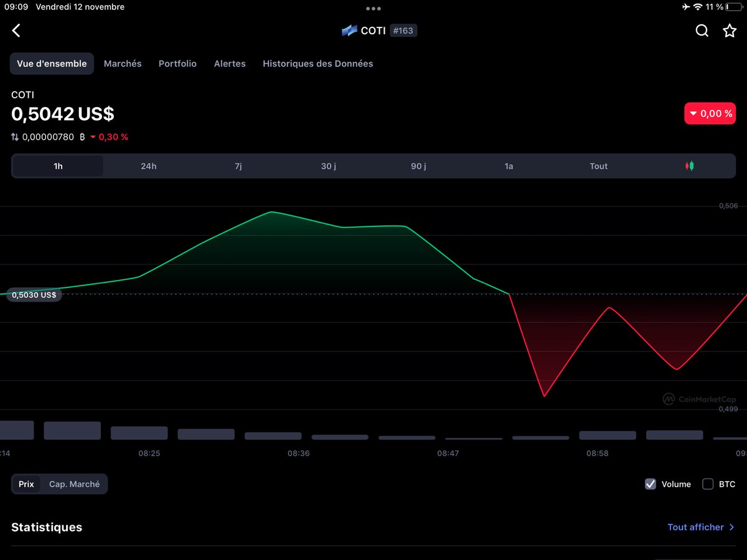
Task: Tap the BTC swap arrows icon
Action: tap(15, 137)
